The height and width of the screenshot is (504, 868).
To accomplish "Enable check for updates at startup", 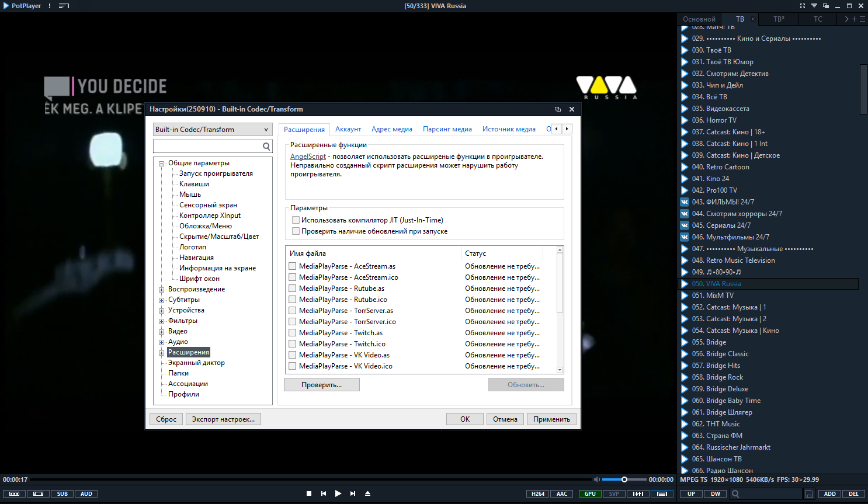I will [296, 231].
